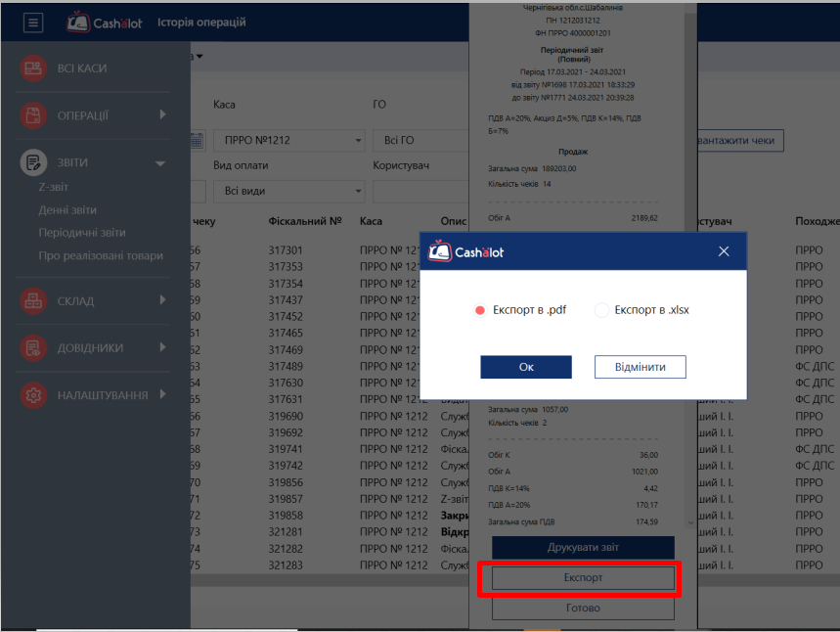Select Експорт в .xlsx radio button
Viewport: 840px width, 632px height.
(601, 310)
